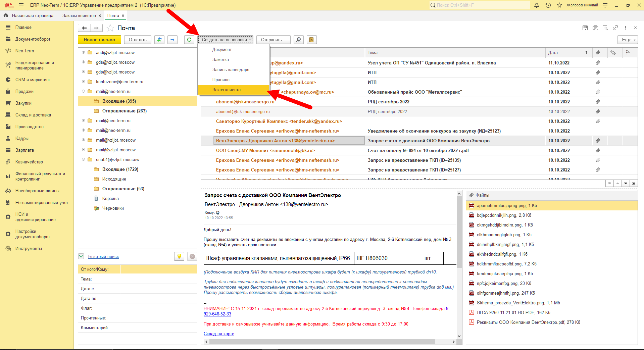Click the print icon at top right
644x350 pixels.
point(595,28)
